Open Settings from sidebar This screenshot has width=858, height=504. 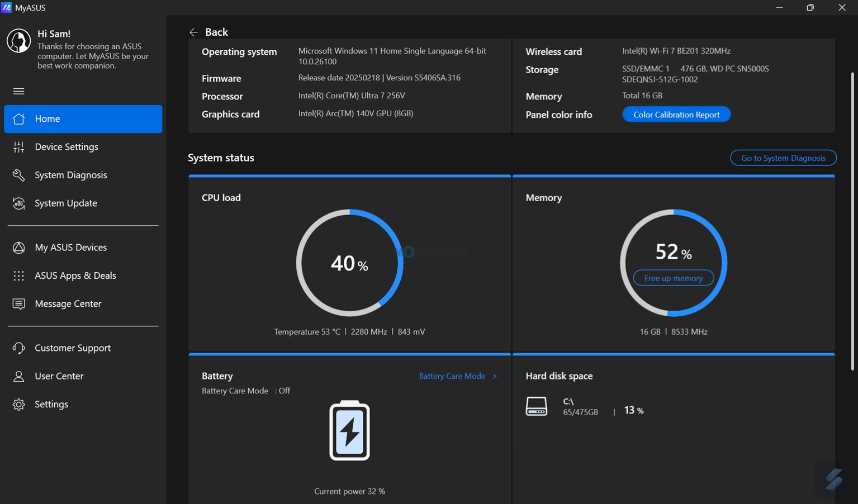click(x=83, y=405)
